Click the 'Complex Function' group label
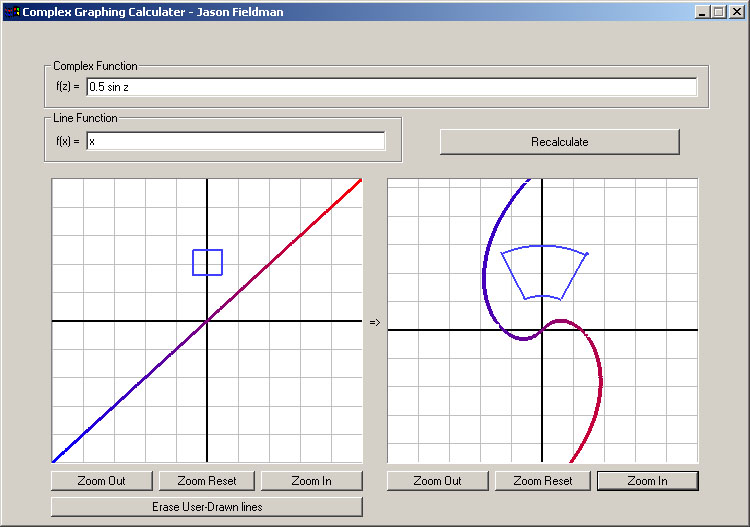 (95, 66)
